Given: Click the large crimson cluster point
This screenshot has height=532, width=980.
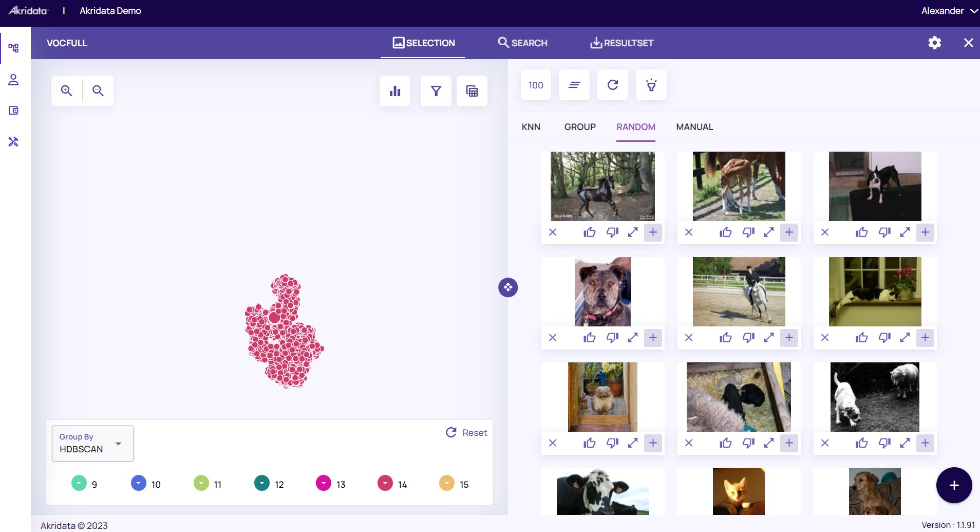Looking at the screenshot, I should click(275, 317).
